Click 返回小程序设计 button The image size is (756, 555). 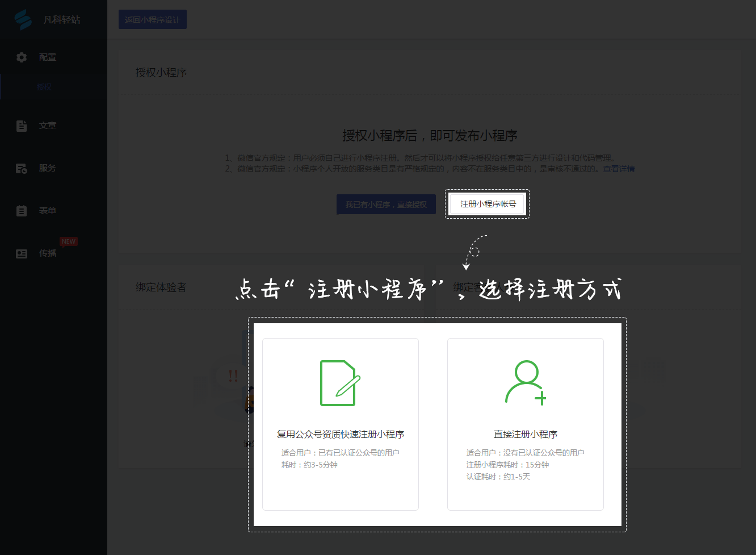tap(153, 20)
